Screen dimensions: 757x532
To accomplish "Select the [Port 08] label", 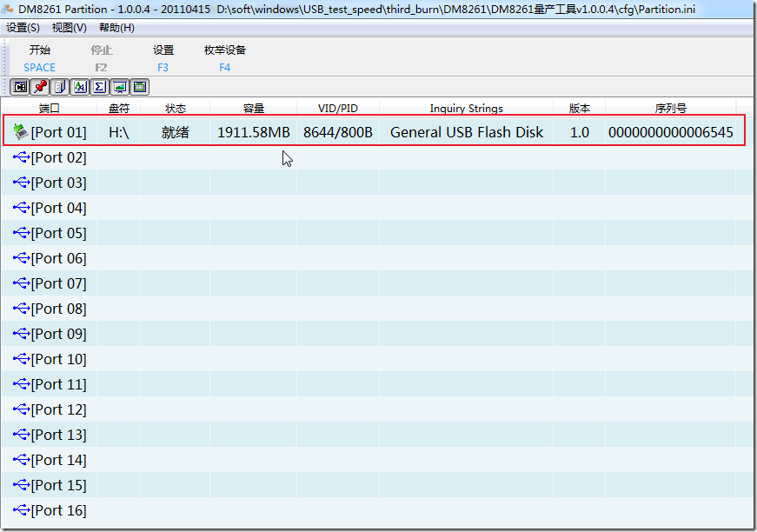I will (59, 309).
